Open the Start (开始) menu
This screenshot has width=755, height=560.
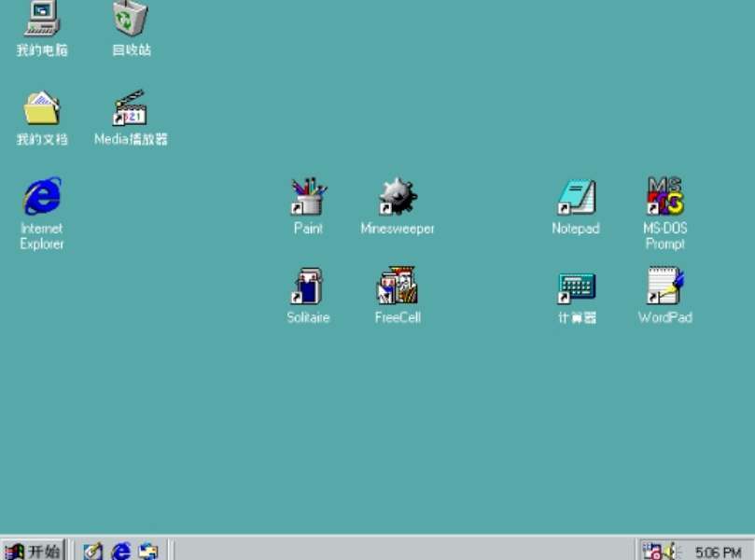click(x=34, y=551)
